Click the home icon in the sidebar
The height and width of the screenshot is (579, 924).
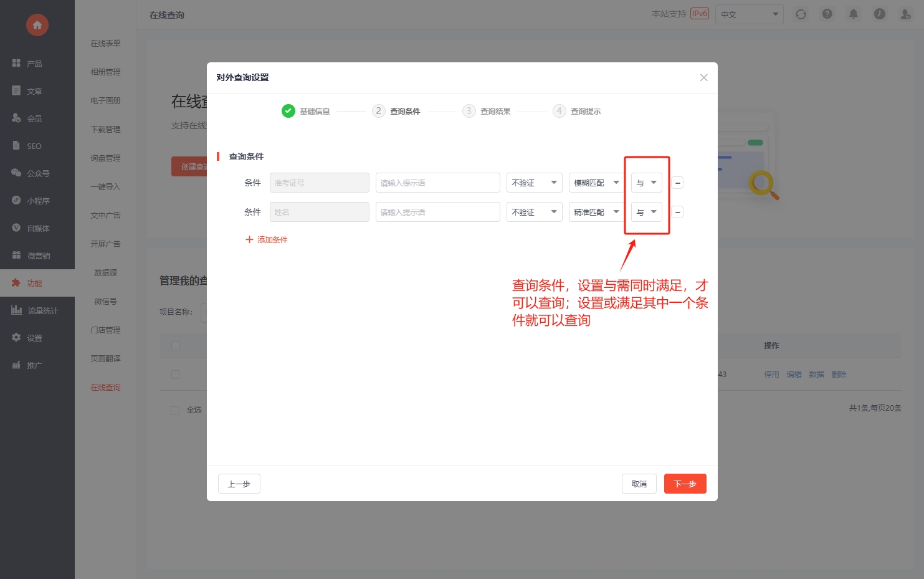click(x=37, y=25)
